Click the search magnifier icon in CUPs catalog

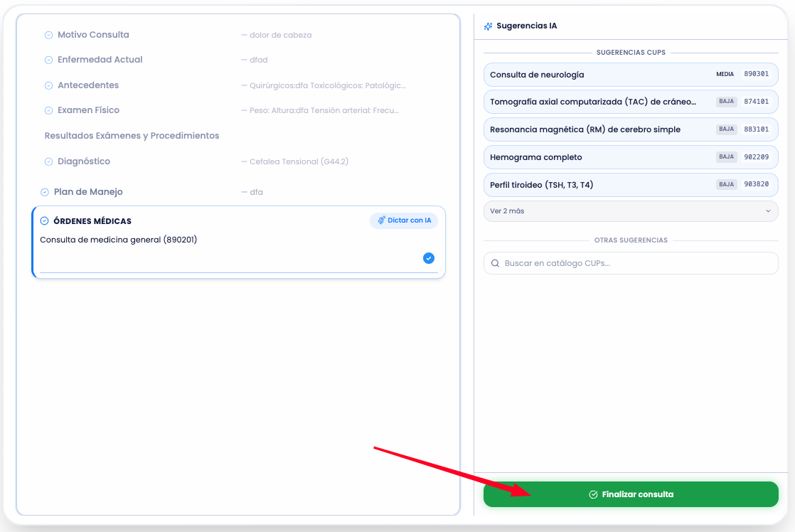(495, 263)
